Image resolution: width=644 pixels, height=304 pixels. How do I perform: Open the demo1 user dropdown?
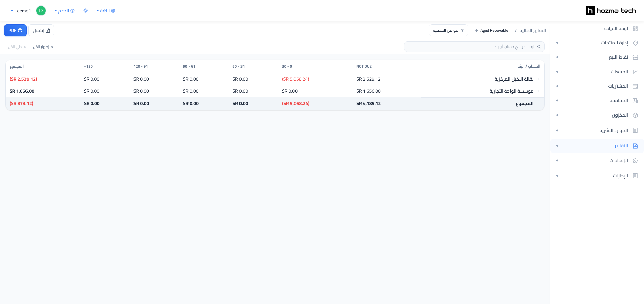coord(21,11)
